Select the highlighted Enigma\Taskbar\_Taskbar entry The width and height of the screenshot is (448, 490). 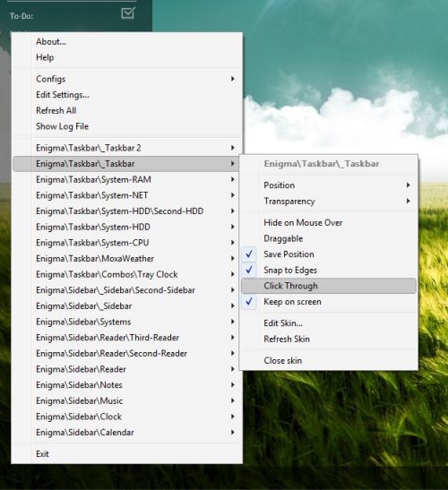point(125,164)
